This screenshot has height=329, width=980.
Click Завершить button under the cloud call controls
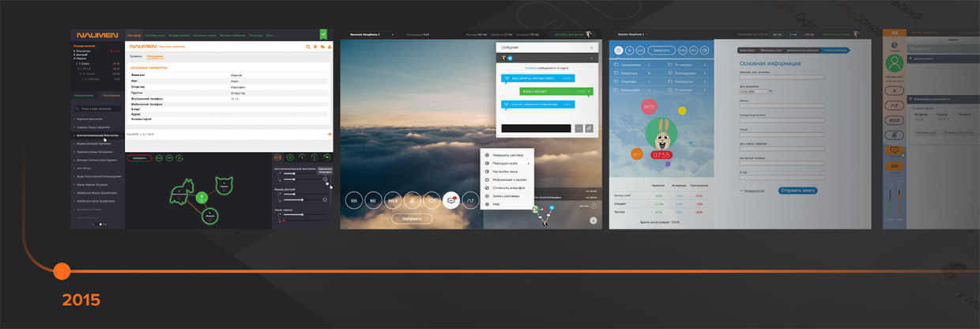coord(412,219)
